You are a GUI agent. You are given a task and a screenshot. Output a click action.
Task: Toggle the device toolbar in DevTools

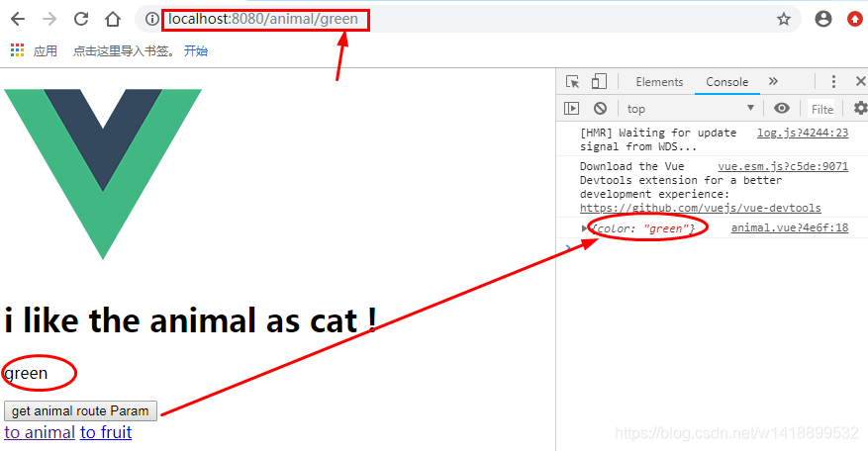click(599, 82)
